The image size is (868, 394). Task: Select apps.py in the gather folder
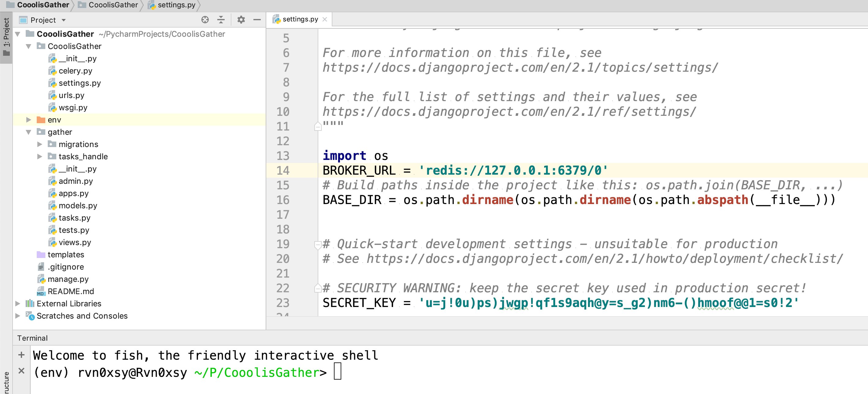coord(73,193)
